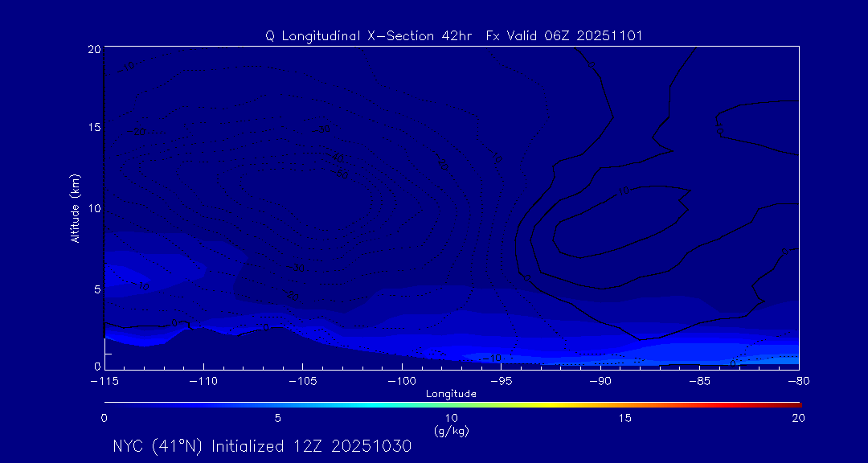This screenshot has width=868, height=463.
Task: Click the -100 longitude tick label
Action: click(401, 382)
